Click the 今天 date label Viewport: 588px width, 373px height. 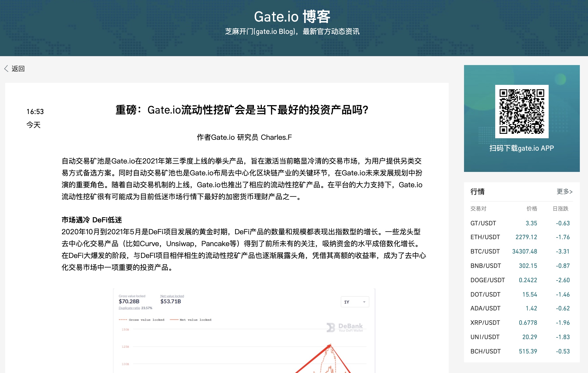point(33,125)
